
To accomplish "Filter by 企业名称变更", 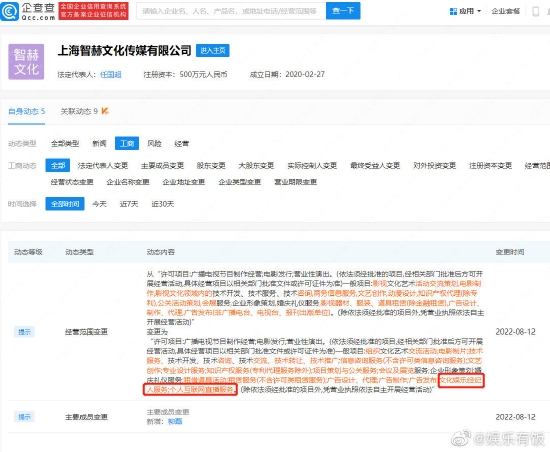I will (x=128, y=182).
